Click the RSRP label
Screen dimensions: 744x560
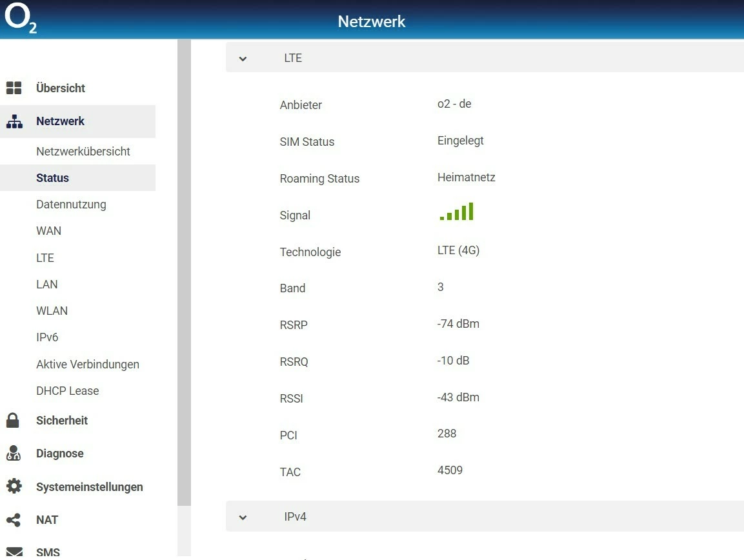(x=294, y=325)
